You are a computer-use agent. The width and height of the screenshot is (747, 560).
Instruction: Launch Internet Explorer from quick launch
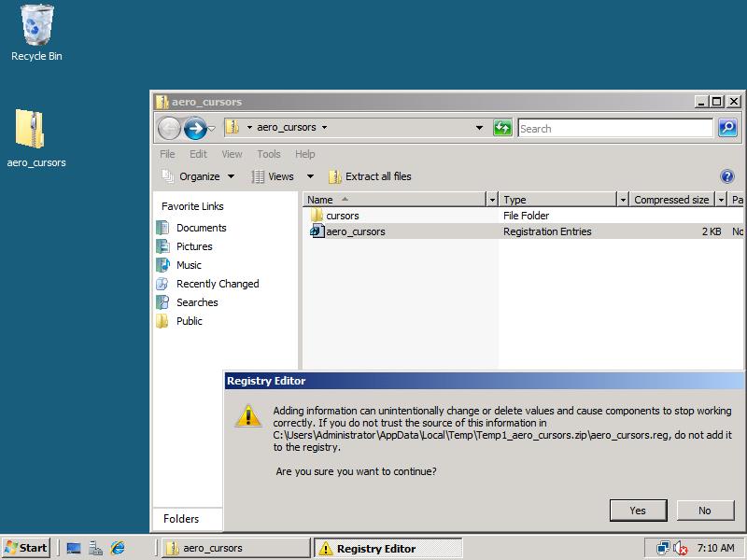point(118,548)
